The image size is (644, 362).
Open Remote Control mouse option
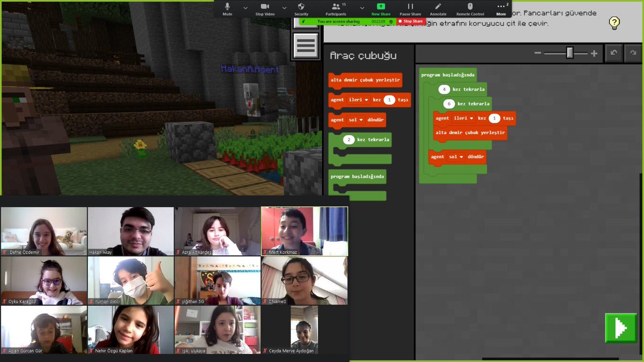pos(470,9)
